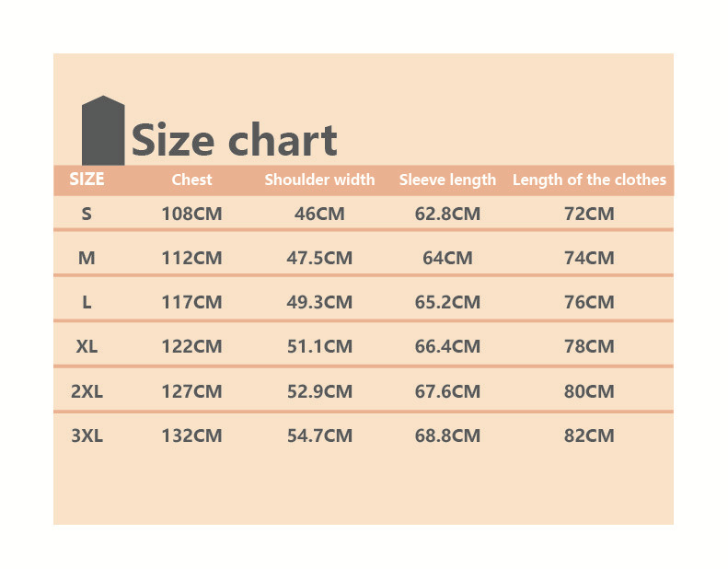
Task: Click the dark garment icon beside the title
Action: click(x=102, y=131)
